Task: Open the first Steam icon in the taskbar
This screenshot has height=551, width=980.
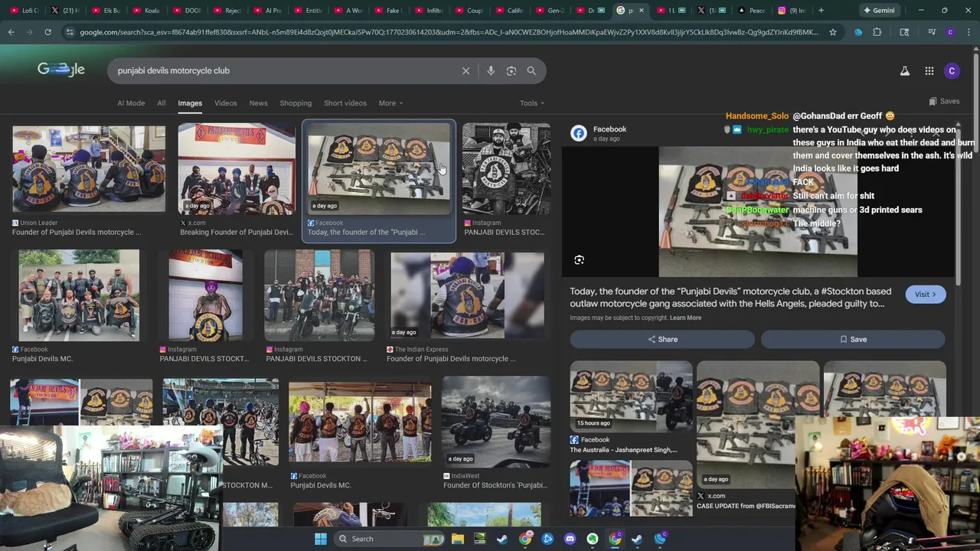Action: (x=502, y=539)
